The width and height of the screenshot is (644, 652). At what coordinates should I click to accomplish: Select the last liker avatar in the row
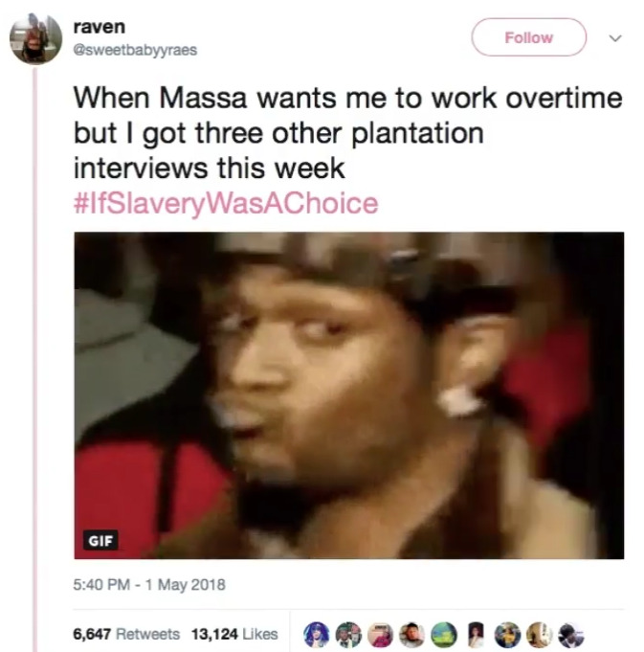[571, 635]
